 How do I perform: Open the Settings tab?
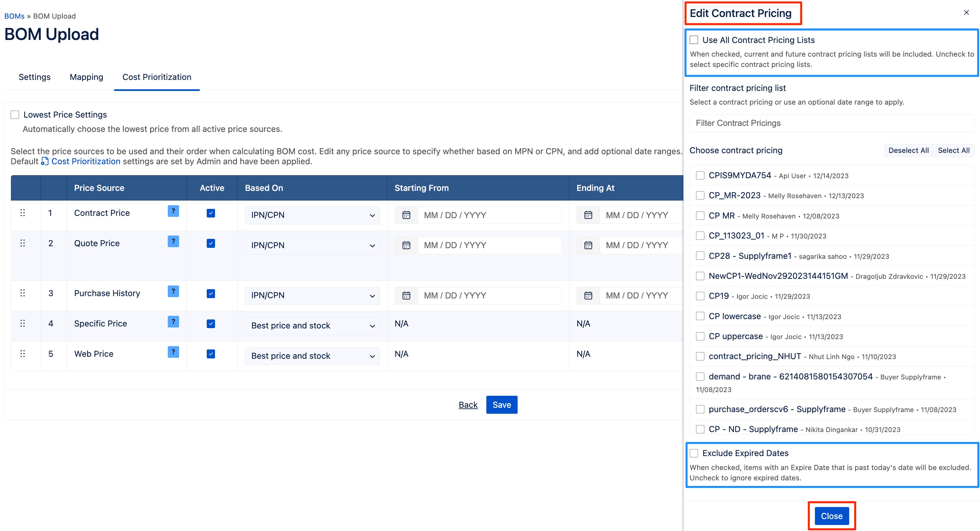point(34,77)
